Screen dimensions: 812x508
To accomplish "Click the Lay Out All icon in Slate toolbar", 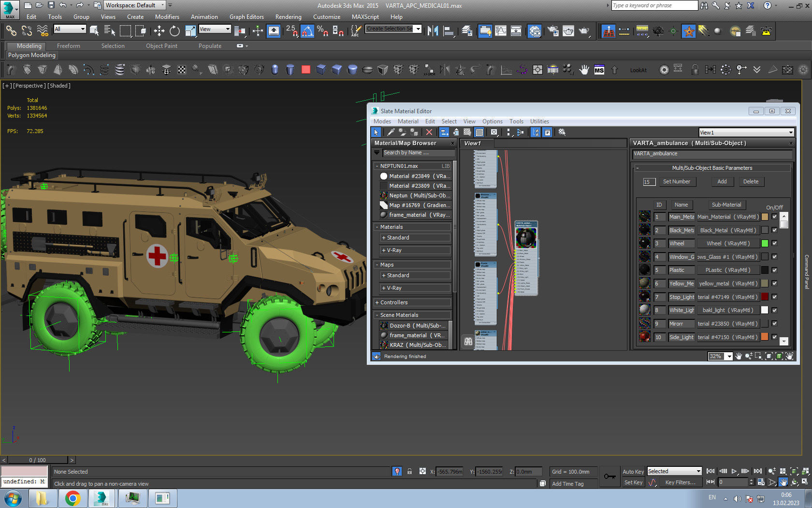I will coord(508,132).
